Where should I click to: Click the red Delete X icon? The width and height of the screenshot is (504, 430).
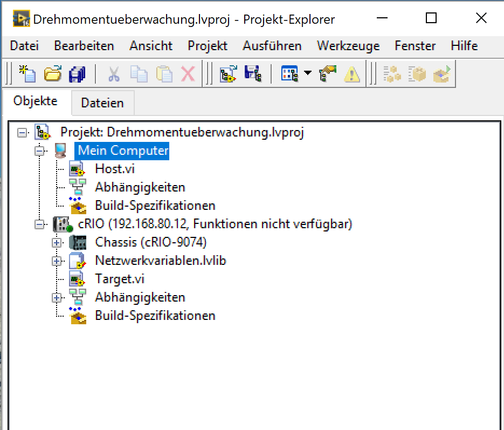click(188, 74)
